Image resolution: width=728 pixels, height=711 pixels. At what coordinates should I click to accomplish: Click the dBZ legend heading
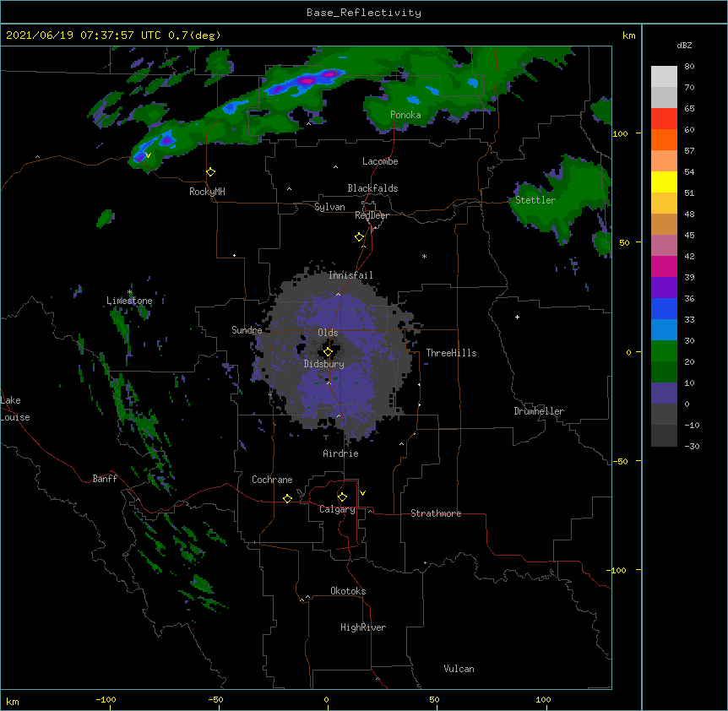click(684, 45)
